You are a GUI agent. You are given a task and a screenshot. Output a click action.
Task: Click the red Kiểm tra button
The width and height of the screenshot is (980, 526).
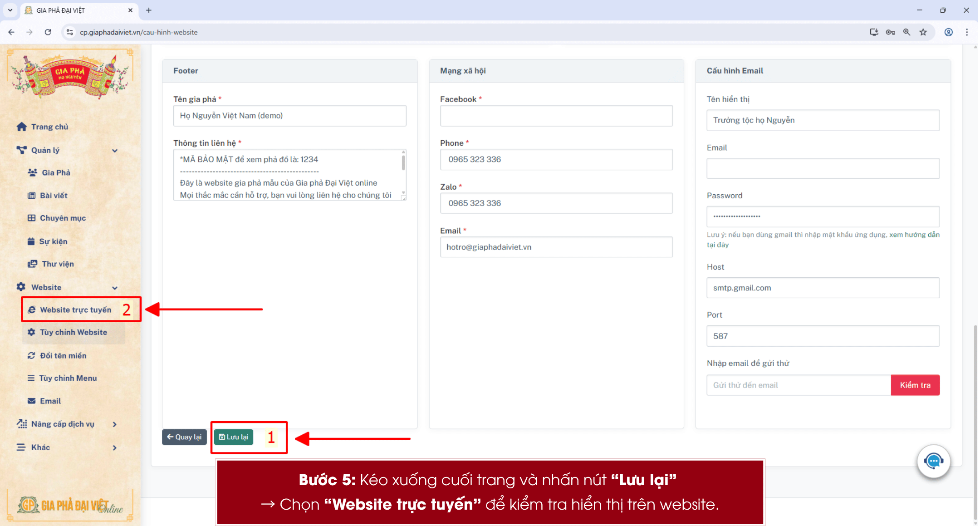(x=915, y=385)
